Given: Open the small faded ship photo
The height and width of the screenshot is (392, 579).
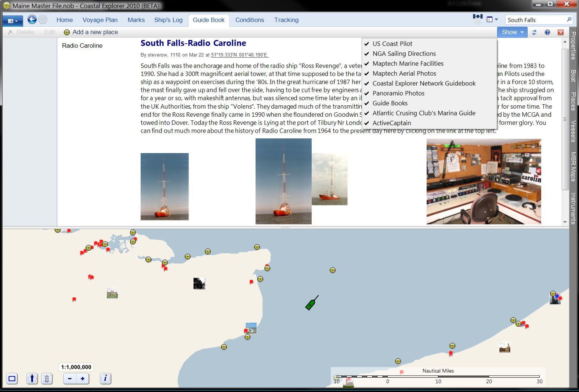Looking at the screenshot, I should click(x=330, y=179).
